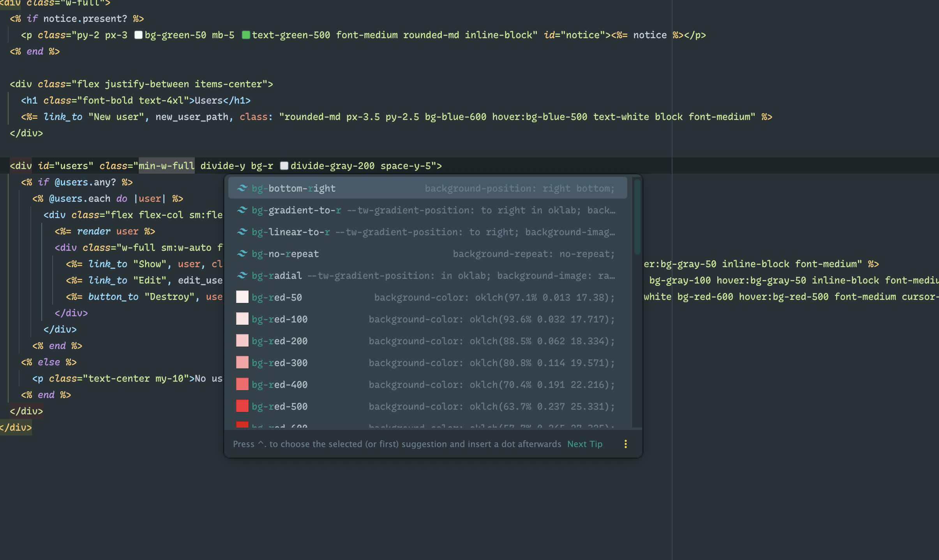939x560 pixels.
Task: Click the wave icon beside bg-no-repeat
Action: click(242, 254)
